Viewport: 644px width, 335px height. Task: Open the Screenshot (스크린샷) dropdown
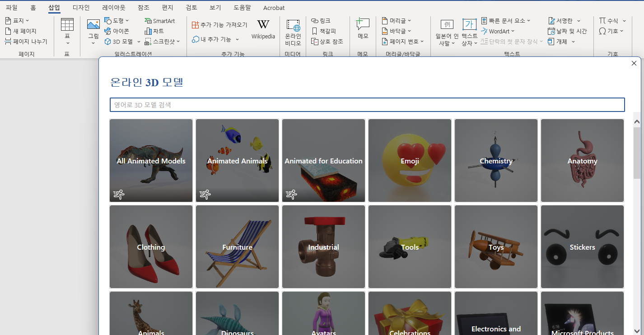click(163, 42)
